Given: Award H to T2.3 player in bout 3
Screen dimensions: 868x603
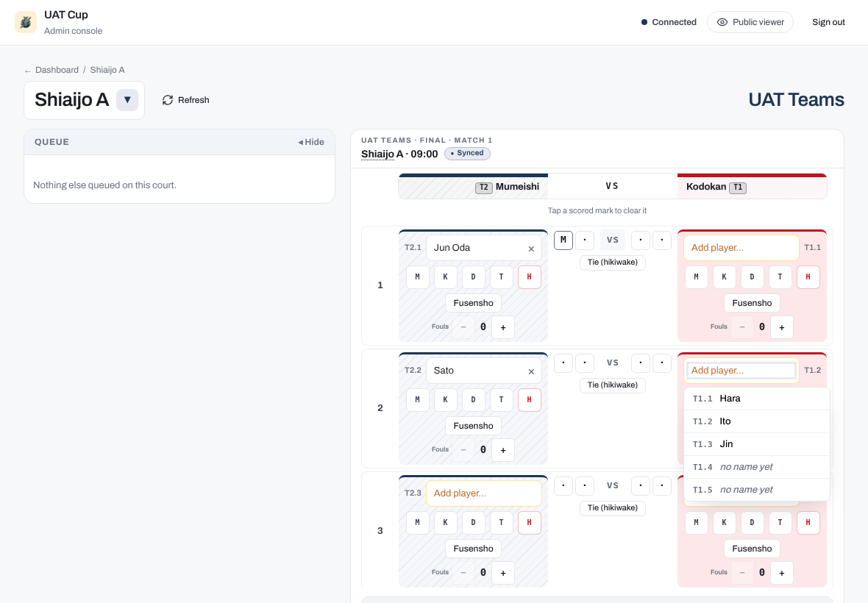Looking at the screenshot, I should 529,522.
